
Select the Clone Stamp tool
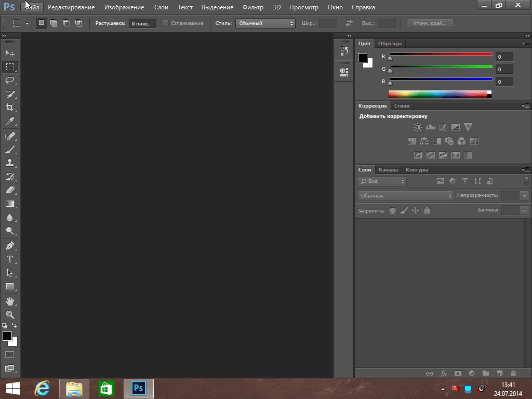[10, 163]
